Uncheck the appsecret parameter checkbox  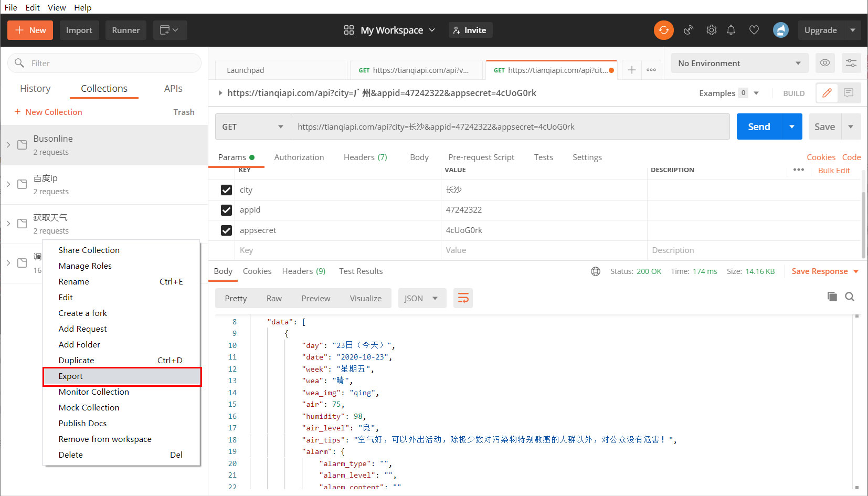[x=226, y=230]
